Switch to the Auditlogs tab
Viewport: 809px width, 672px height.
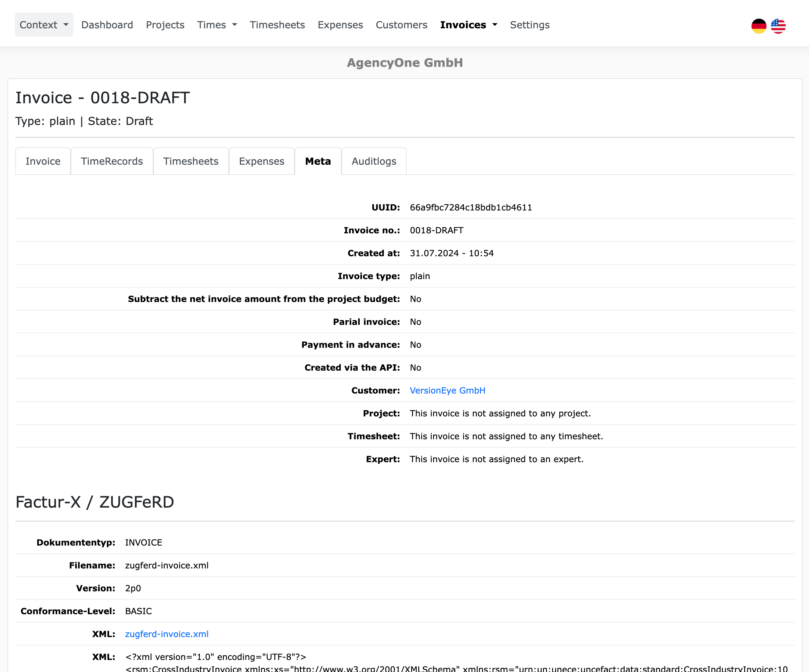(373, 161)
